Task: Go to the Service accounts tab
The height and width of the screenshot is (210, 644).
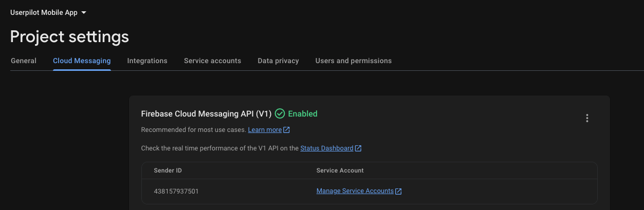Action: [x=212, y=61]
